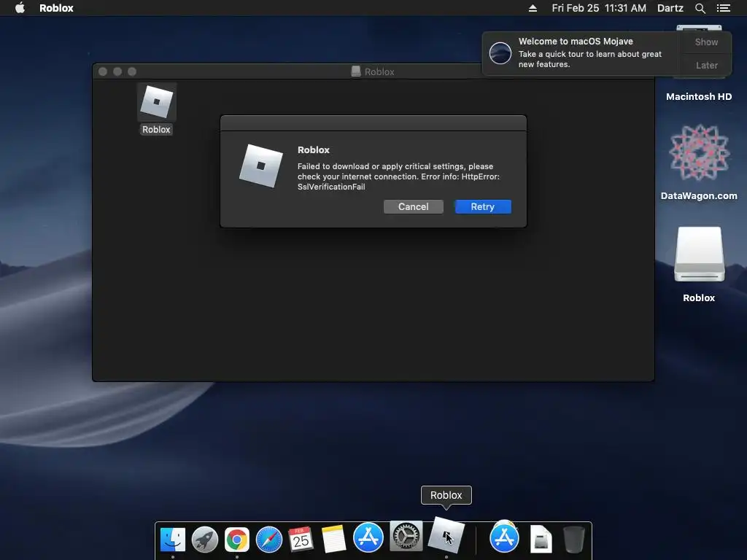Cancel the Roblox error dialog
Viewport: 747px width, 560px height.
tap(413, 206)
